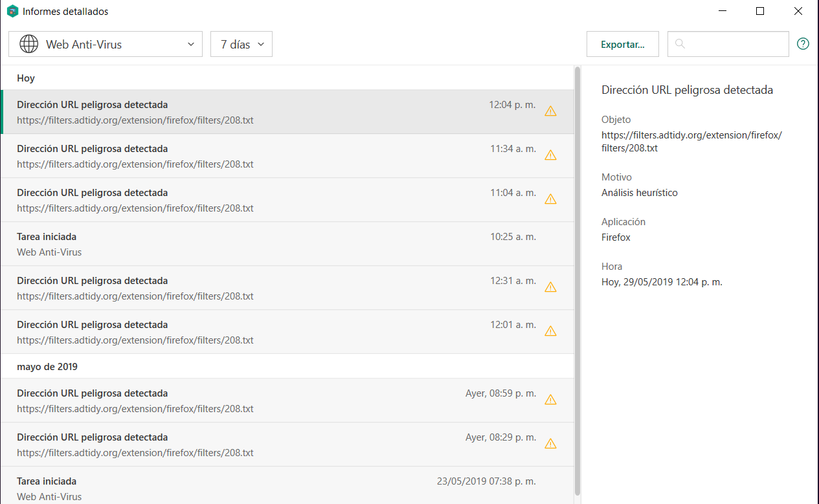Select the 12:01 a. m. detection entry
819x504 pixels.
point(259,332)
